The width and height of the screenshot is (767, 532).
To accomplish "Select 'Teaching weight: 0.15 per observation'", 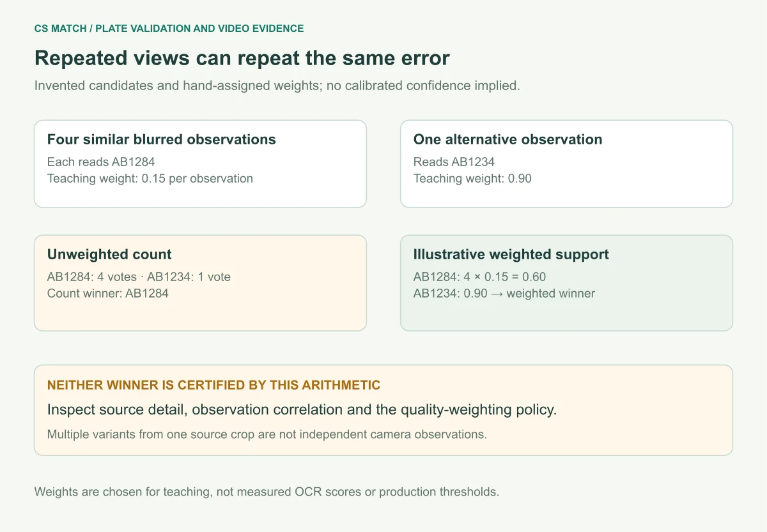I will 150,178.
